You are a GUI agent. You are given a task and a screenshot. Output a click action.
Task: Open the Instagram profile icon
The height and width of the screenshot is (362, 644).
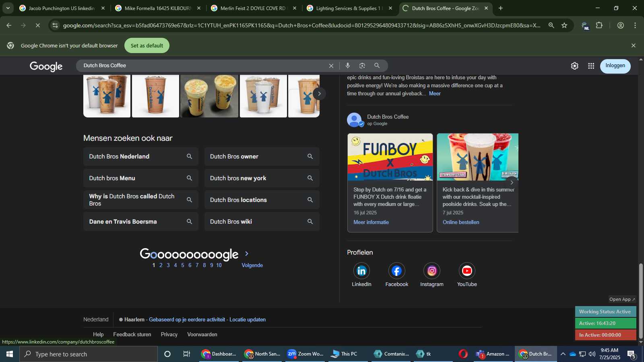click(x=432, y=271)
